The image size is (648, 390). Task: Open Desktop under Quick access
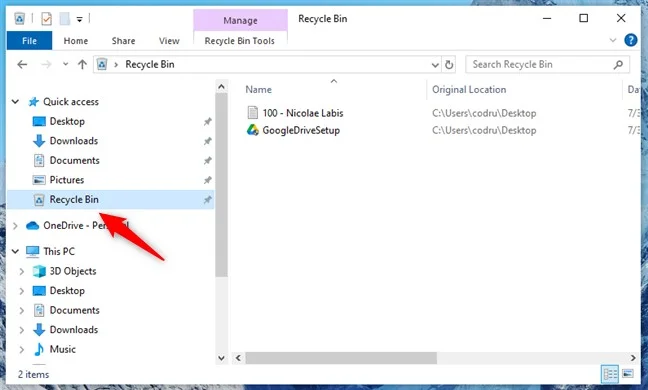click(67, 121)
